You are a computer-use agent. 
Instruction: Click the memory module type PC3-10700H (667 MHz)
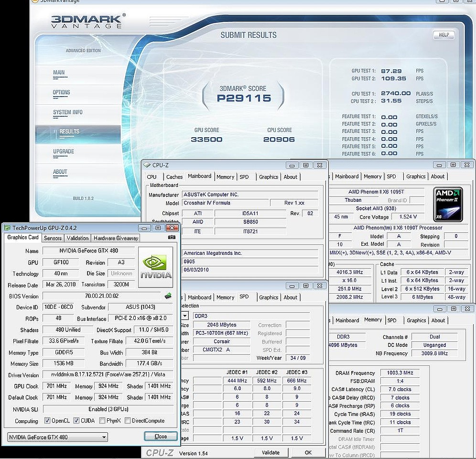222,333
